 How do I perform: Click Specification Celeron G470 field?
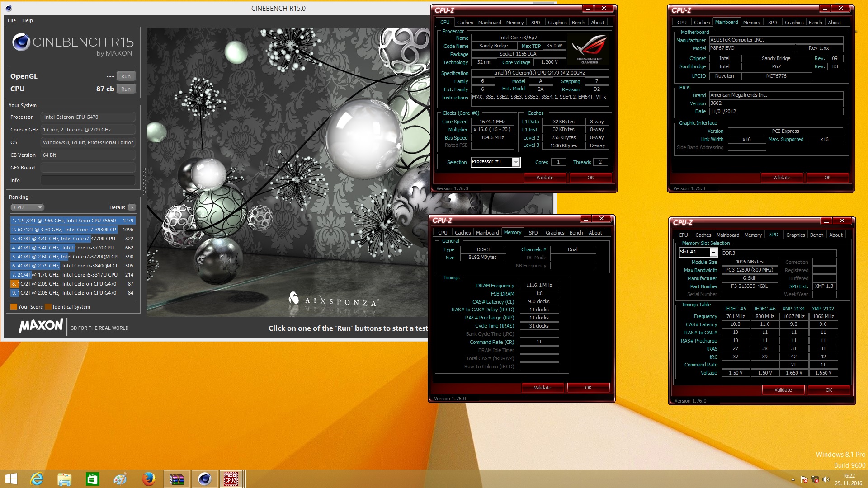(x=539, y=73)
